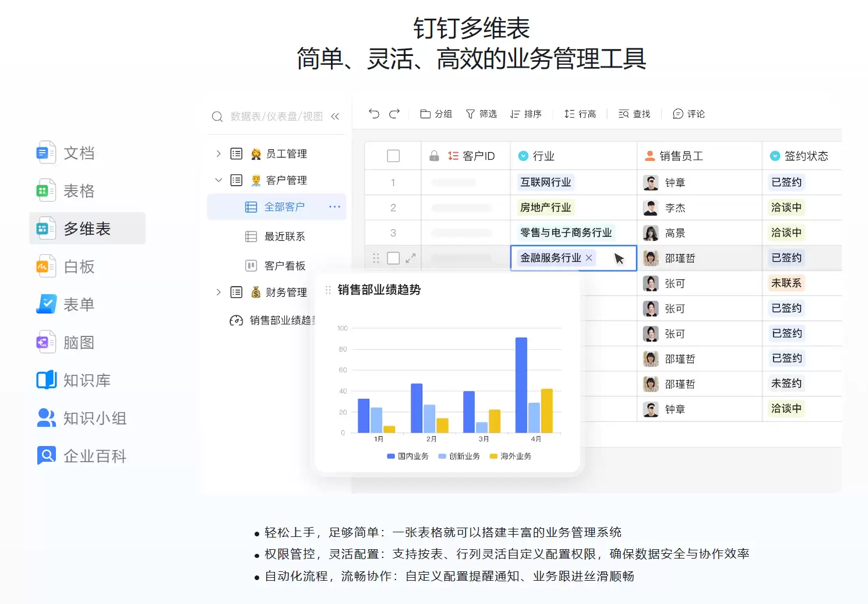Open the 销售部业绩趋势 dashboard item in sidebar

coord(273,320)
